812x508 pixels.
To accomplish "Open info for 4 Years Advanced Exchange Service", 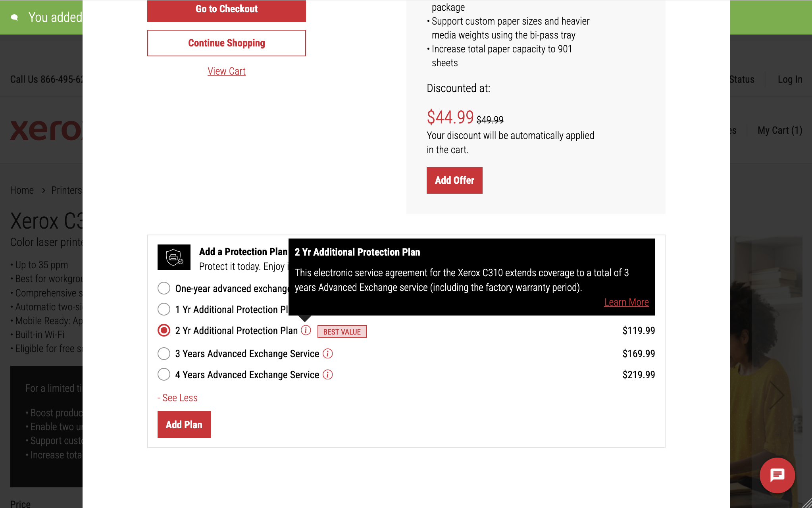I will click(328, 374).
